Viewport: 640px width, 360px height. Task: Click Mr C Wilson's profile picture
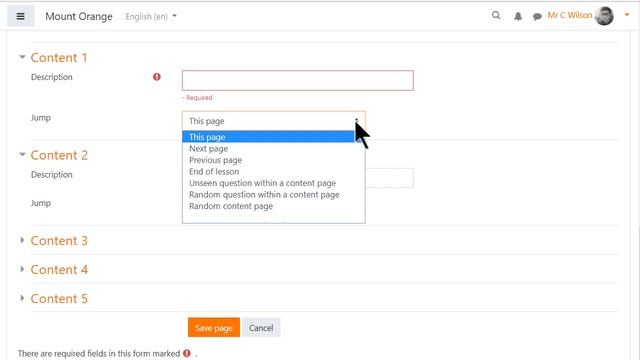point(604,16)
